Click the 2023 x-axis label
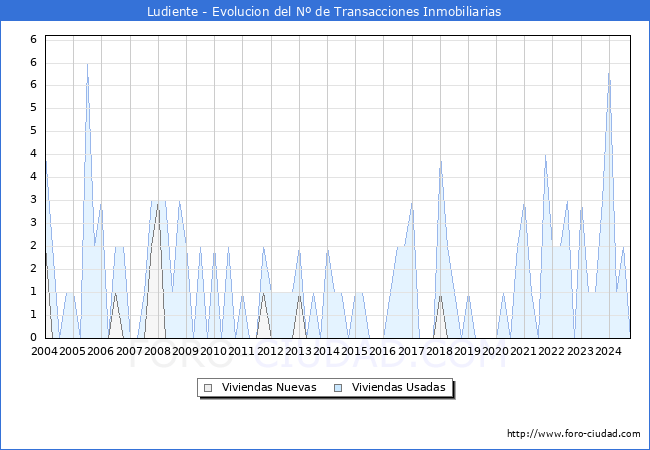 click(x=580, y=351)
